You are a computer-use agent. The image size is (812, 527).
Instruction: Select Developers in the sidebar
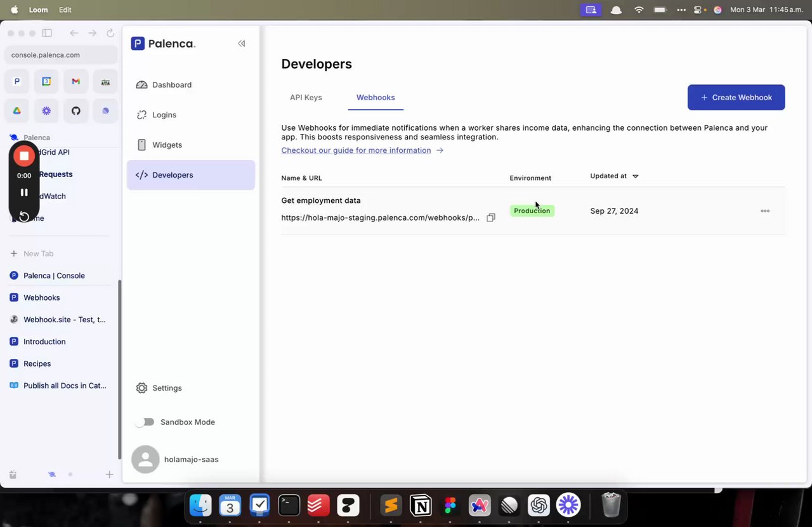(191, 175)
